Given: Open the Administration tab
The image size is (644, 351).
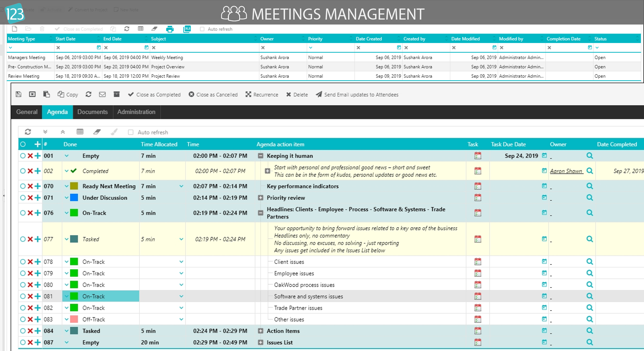Looking at the screenshot, I should point(136,112).
